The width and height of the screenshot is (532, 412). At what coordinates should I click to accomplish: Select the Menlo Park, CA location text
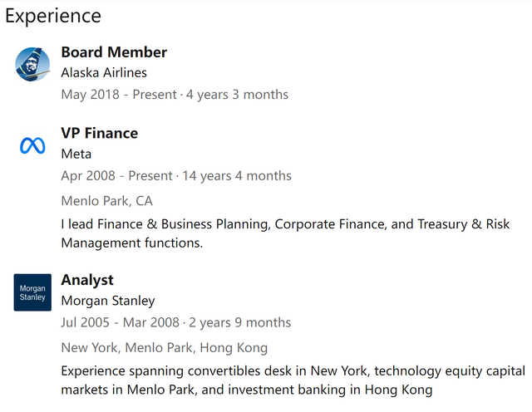[107, 201]
